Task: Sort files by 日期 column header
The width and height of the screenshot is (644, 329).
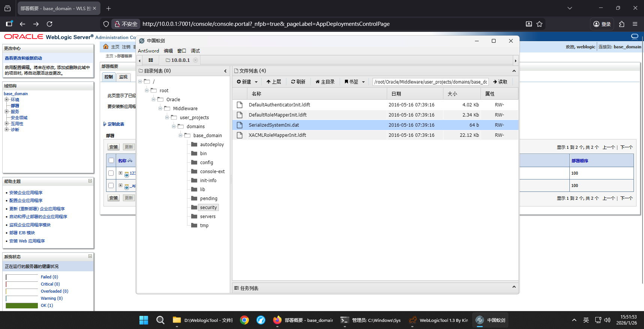Action: (x=415, y=94)
